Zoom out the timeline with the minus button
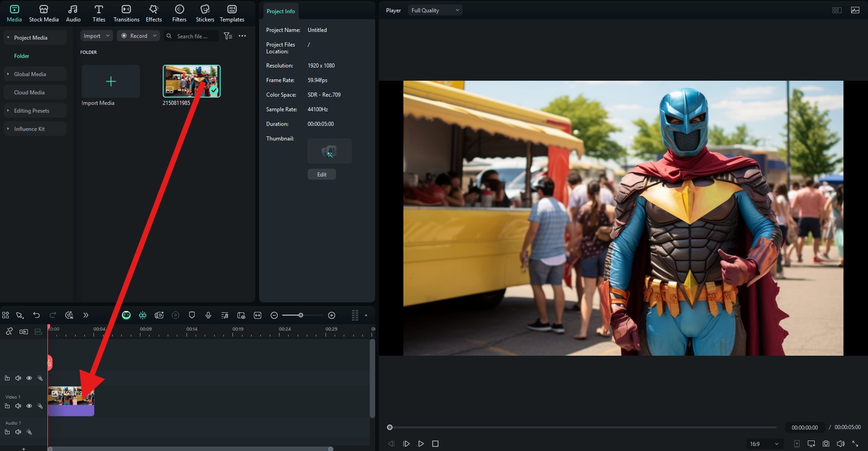The width and height of the screenshot is (868, 451). pos(274,315)
